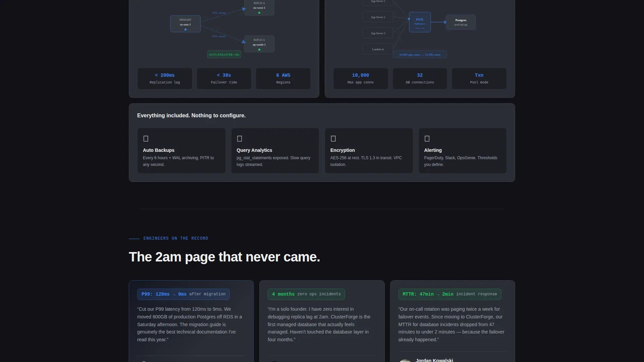Click the green status dot on eu-west-1 replica
644x362 pixels.
coord(259,13)
